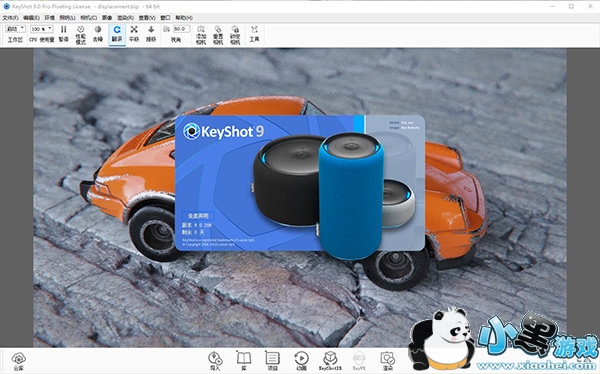The height and width of the screenshot is (374, 600).
Task: Select the 翻滚 tumble camera tool
Action: click(117, 34)
